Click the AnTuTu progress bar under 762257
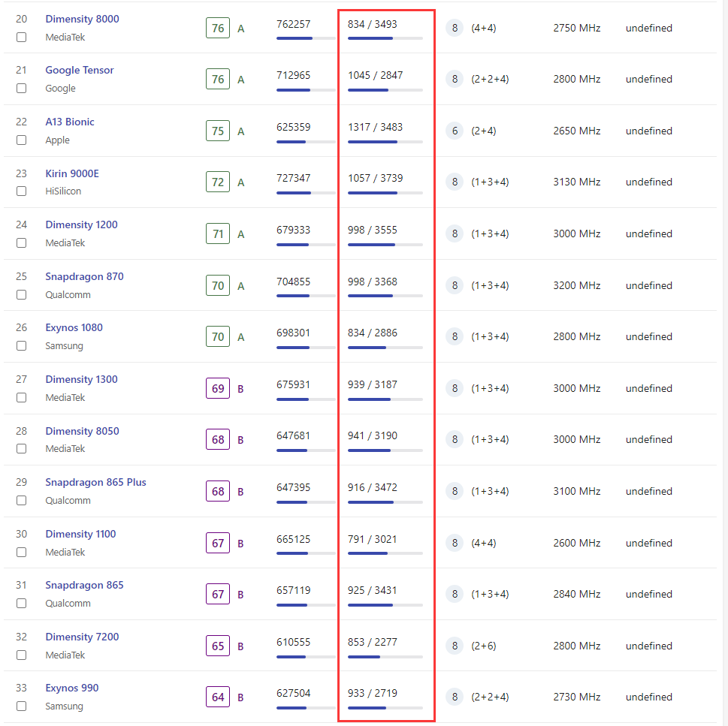728x726 pixels. pos(306,38)
